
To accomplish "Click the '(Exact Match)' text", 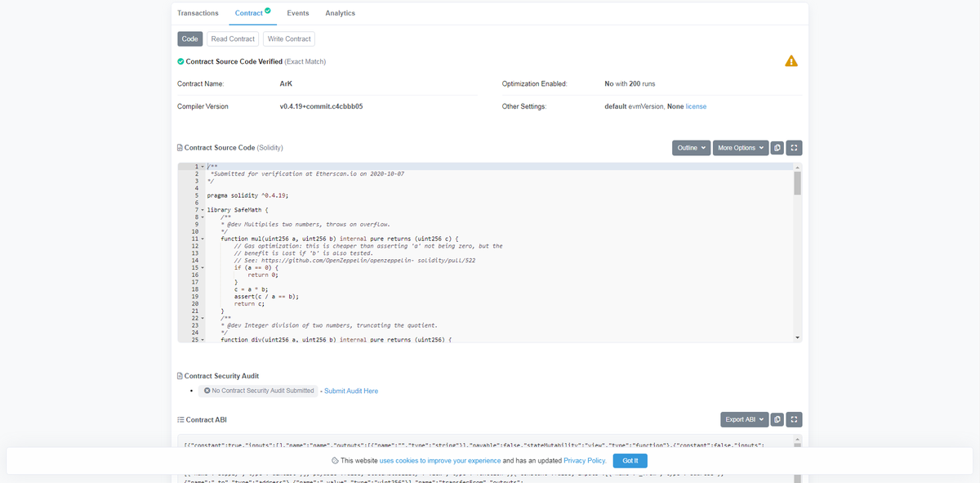I will (305, 61).
